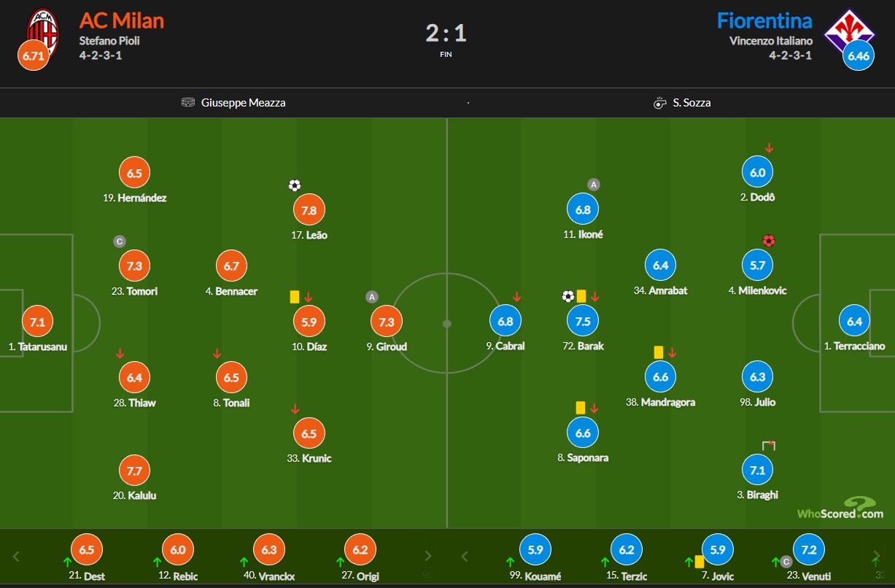
Task: Open the Fiorentina team name link
Action: point(764,20)
